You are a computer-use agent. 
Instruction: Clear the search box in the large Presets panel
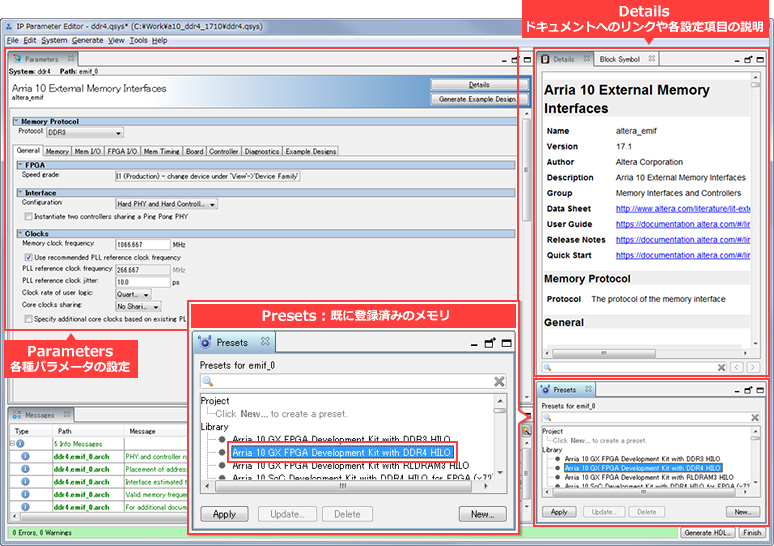pyautogui.click(x=499, y=382)
